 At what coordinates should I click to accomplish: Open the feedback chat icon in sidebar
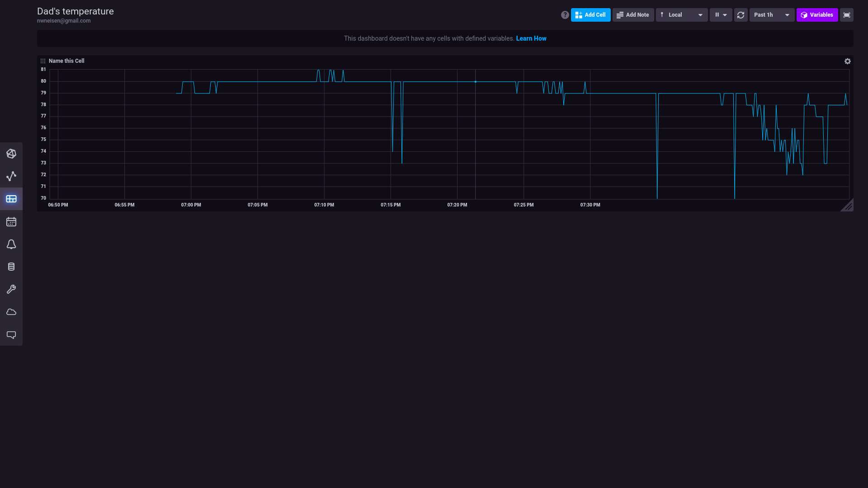click(x=11, y=335)
